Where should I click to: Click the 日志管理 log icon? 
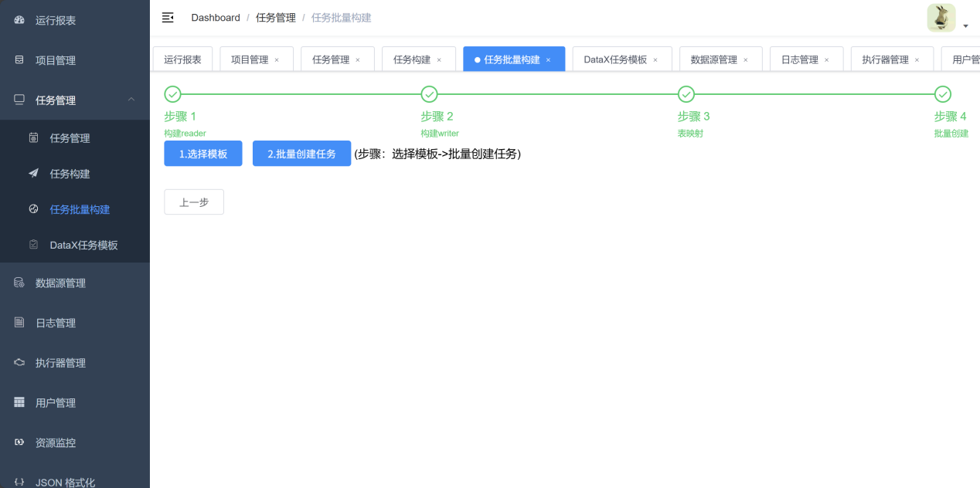19,323
